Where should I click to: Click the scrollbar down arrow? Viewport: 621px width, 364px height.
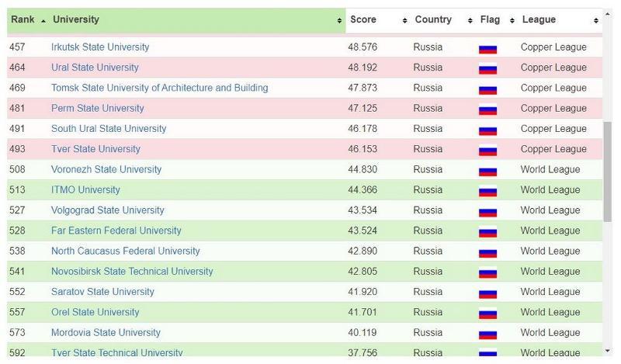click(608, 352)
